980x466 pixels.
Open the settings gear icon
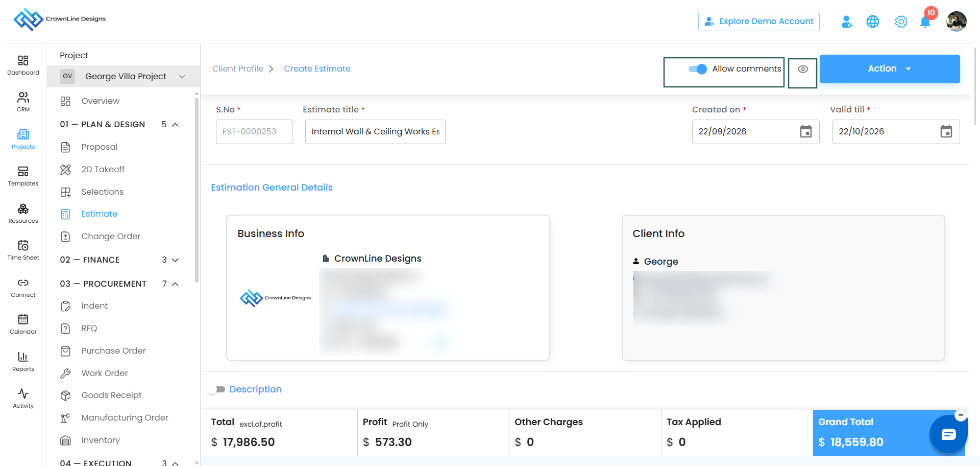pos(901,22)
